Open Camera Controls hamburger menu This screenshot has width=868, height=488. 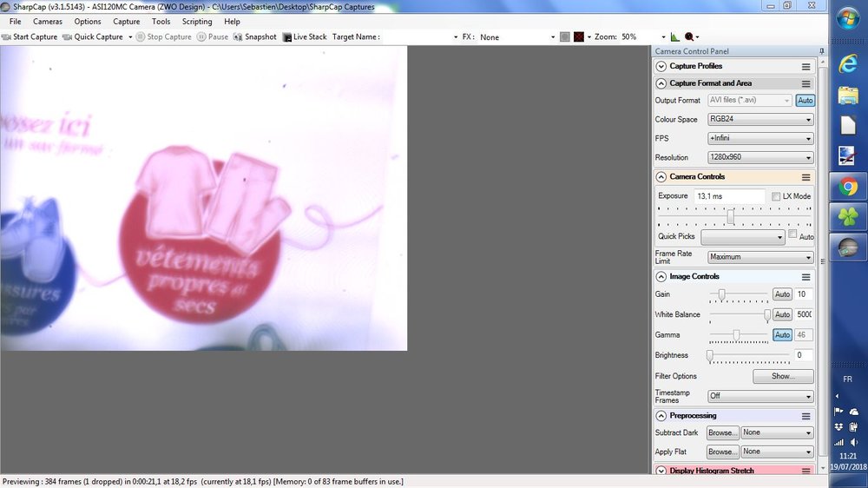coord(806,177)
